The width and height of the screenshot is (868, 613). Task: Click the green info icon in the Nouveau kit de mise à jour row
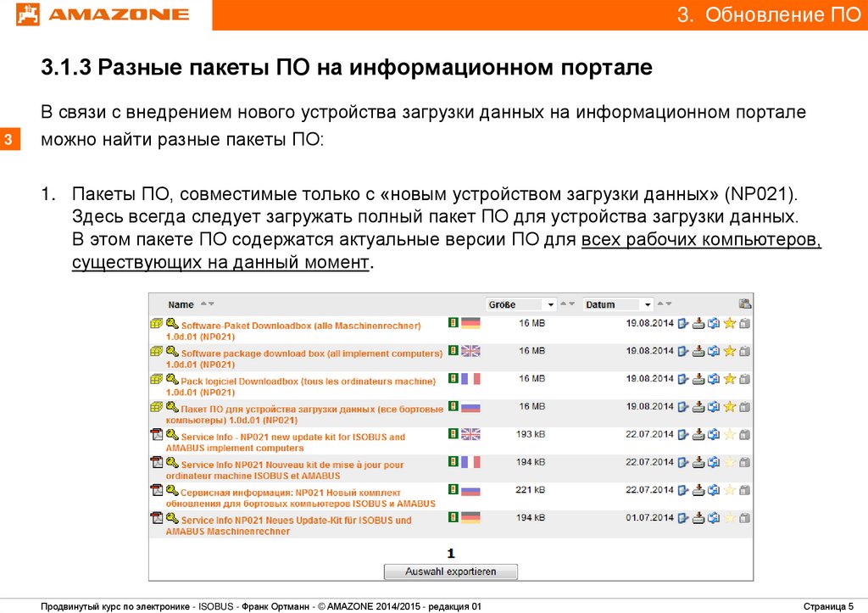tap(453, 461)
